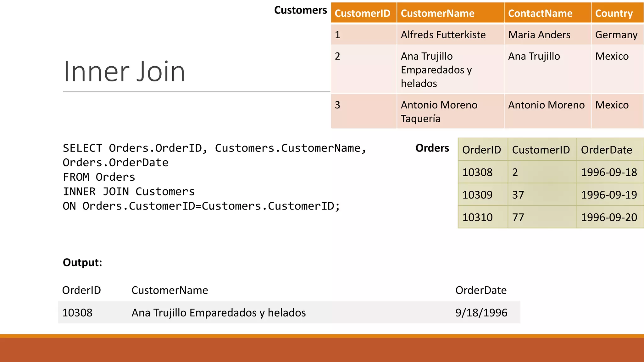Click the INNER JOIN Customers SQL line
This screenshot has height=362, width=644.
click(129, 191)
